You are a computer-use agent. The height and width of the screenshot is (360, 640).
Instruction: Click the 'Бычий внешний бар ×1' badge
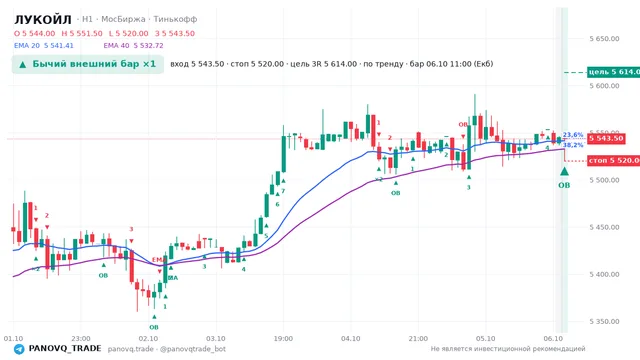tap(88, 64)
